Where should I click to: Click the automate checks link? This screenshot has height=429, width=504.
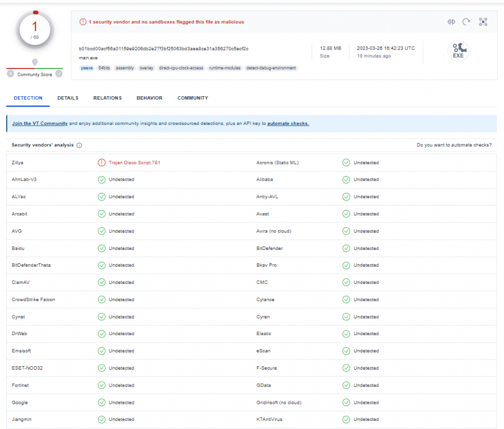click(288, 123)
